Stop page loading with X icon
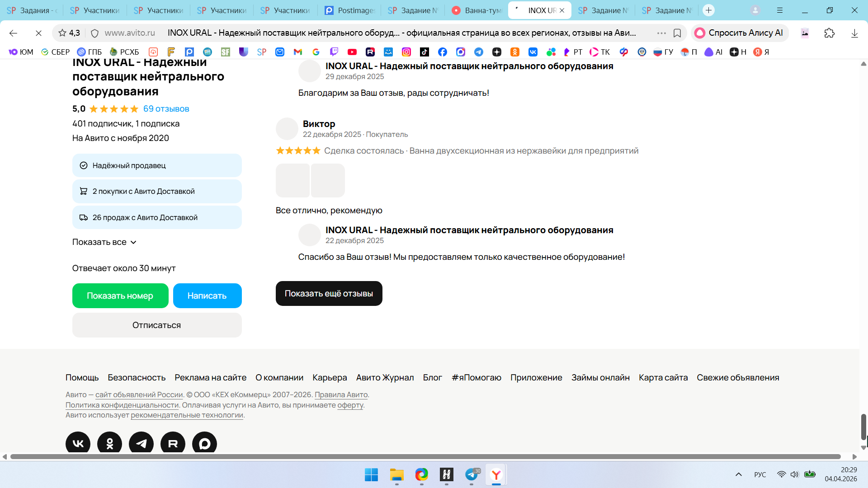 pyautogui.click(x=38, y=33)
